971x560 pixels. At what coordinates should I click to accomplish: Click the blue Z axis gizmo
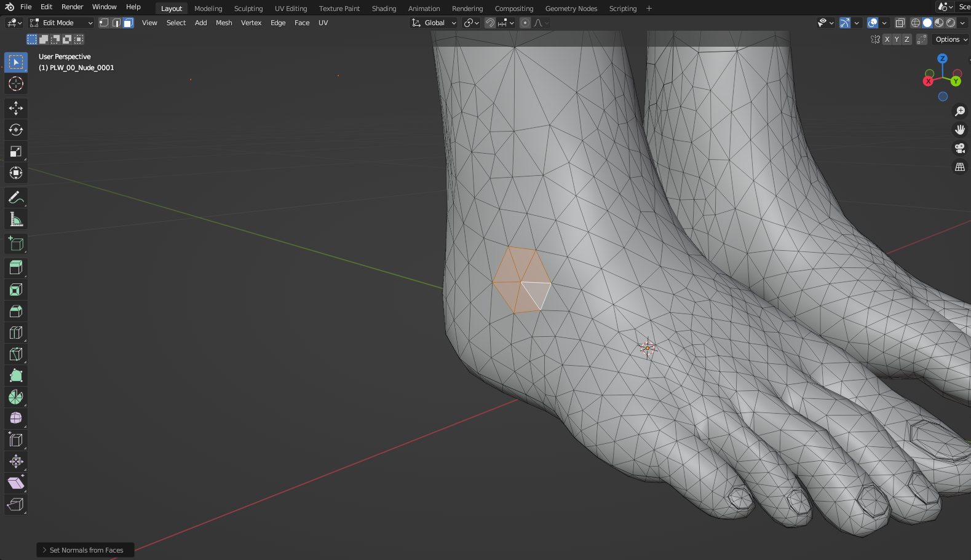(942, 58)
